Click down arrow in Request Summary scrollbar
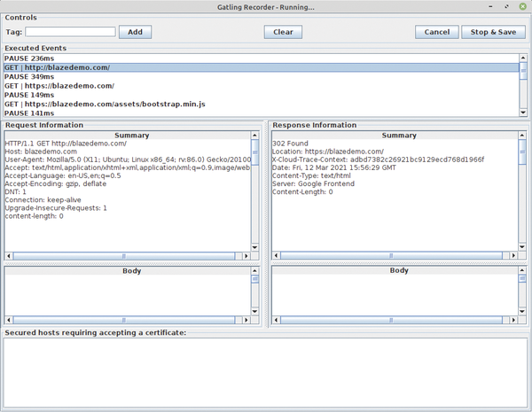The width and height of the screenshot is (532, 412). point(254,247)
